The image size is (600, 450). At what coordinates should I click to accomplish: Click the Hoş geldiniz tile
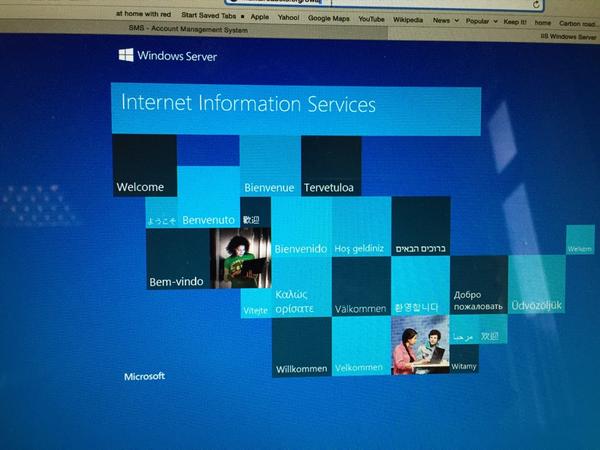click(x=362, y=226)
